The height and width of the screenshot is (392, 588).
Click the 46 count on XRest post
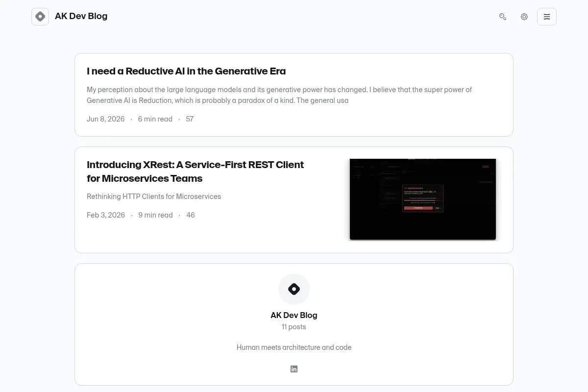click(191, 215)
